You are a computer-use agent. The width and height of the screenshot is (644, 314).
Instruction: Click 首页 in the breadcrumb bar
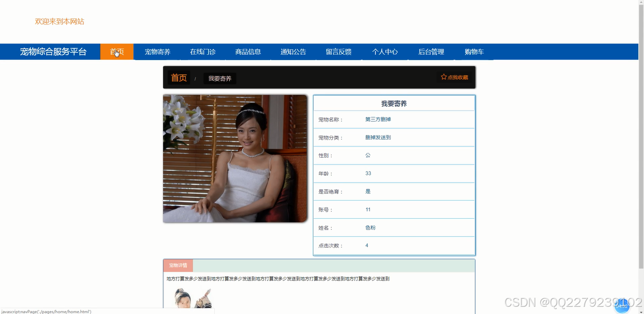[179, 78]
